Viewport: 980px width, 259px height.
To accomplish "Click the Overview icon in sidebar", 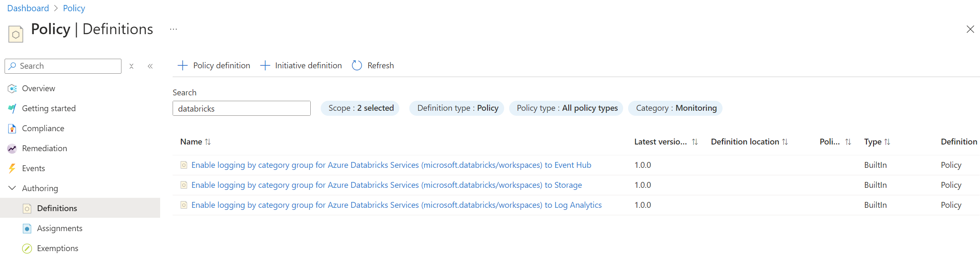I will point(12,88).
